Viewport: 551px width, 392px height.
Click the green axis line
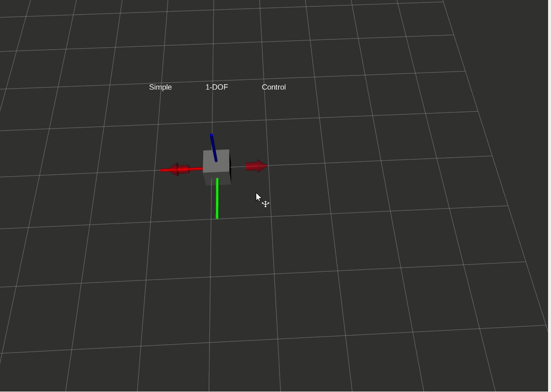pos(217,199)
